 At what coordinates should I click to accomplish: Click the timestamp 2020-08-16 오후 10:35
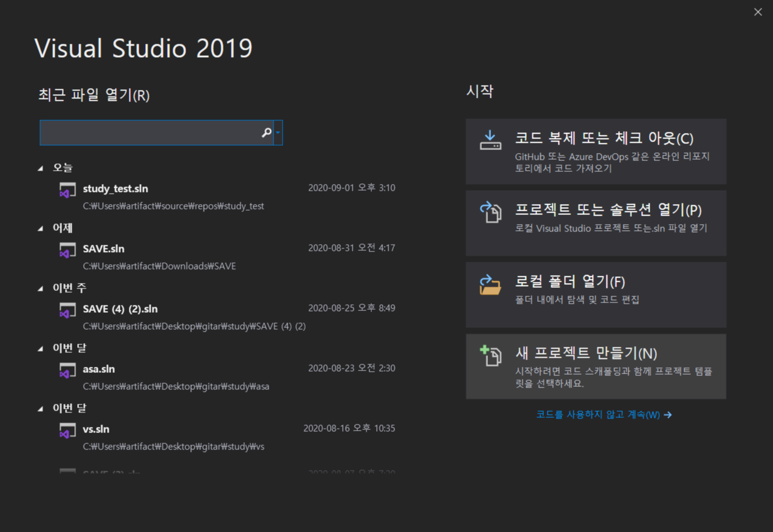click(349, 429)
